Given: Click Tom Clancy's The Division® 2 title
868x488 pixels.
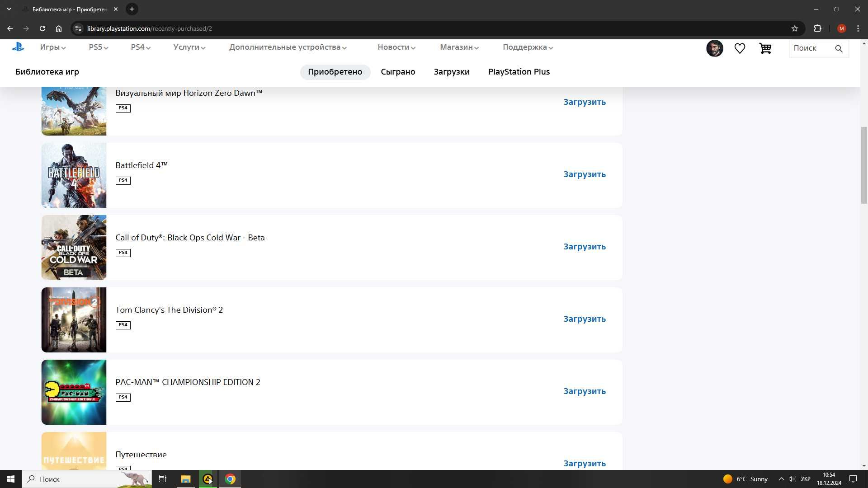Looking at the screenshot, I should pos(169,310).
